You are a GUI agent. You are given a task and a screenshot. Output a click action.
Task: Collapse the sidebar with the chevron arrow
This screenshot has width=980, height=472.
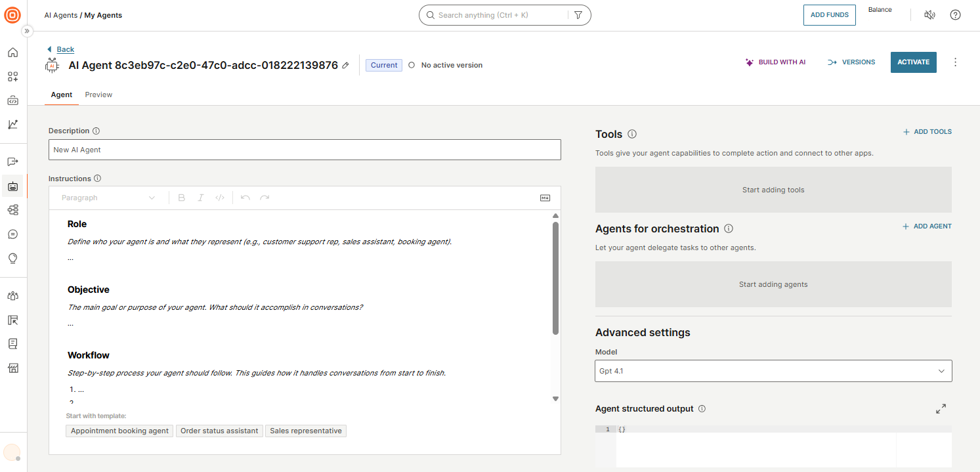pos(27,30)
